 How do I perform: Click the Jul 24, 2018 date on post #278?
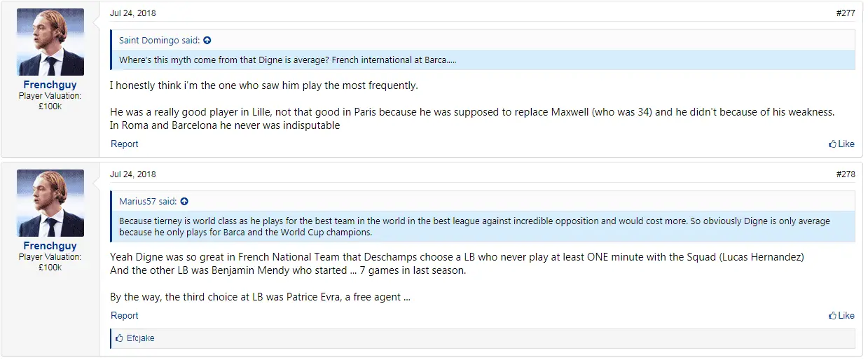[133, 174]
